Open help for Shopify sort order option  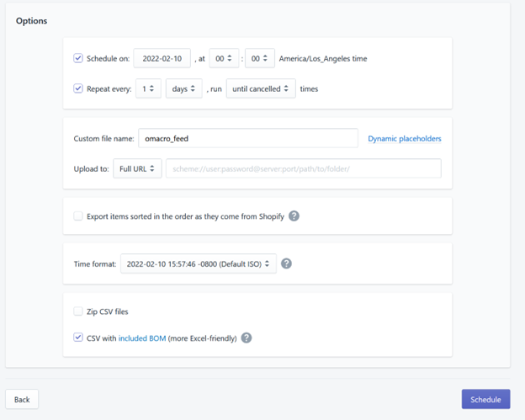(294, 216)
